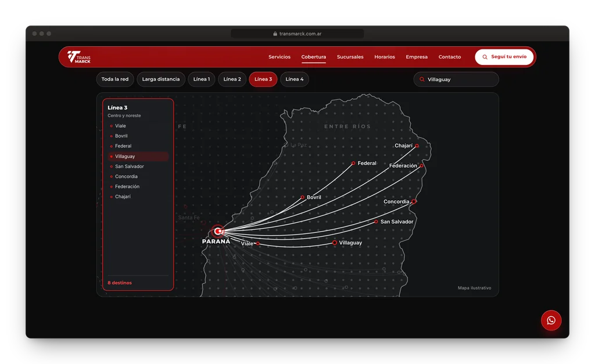Select the Villaguay marker on the map
This screenshot has height=364, width=595.
click(334, 243)
